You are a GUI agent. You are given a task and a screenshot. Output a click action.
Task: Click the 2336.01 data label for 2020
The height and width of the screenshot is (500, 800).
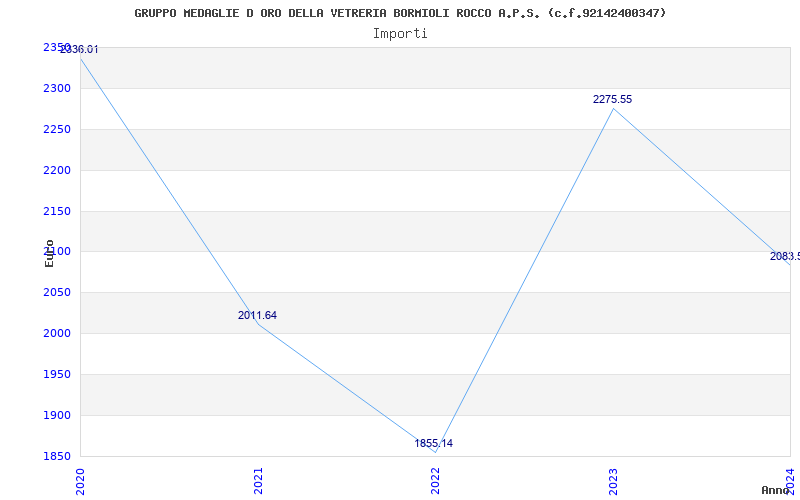79,49
